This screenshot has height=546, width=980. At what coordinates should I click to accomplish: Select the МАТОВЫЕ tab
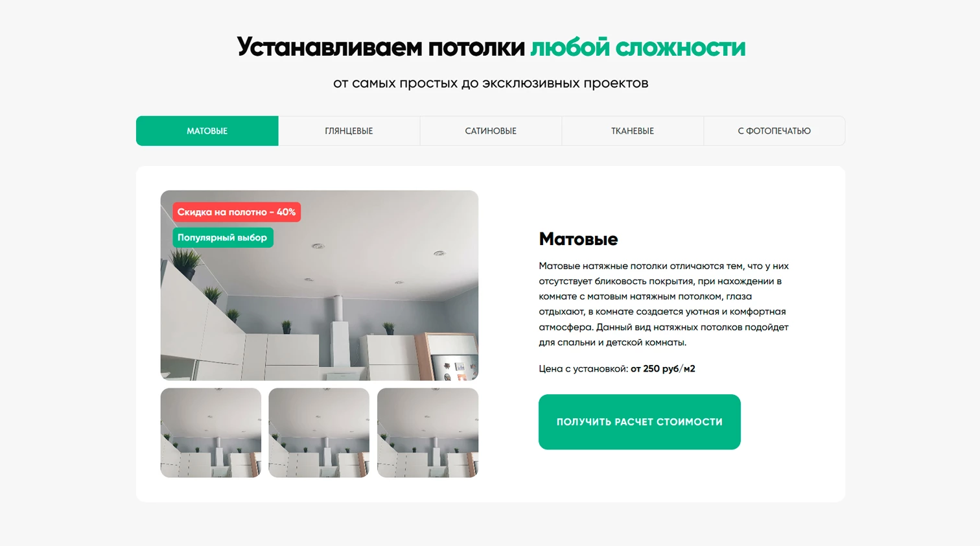[207, 131]
